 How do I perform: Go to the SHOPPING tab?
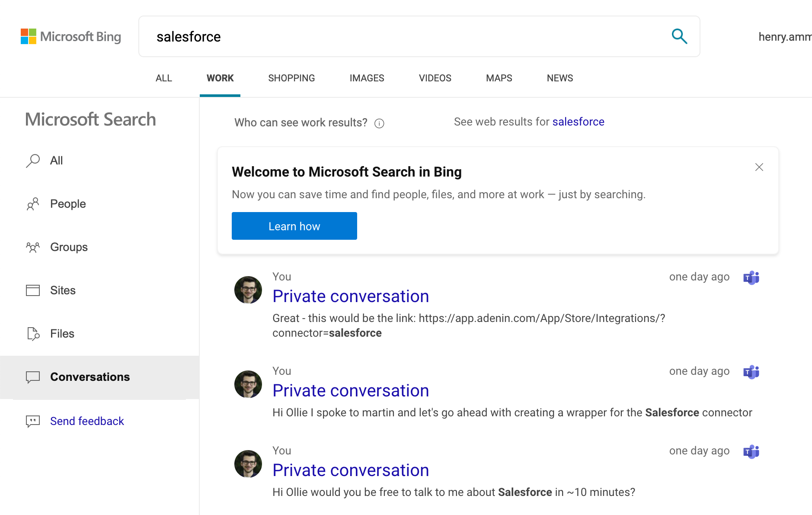tap(291, 78)
